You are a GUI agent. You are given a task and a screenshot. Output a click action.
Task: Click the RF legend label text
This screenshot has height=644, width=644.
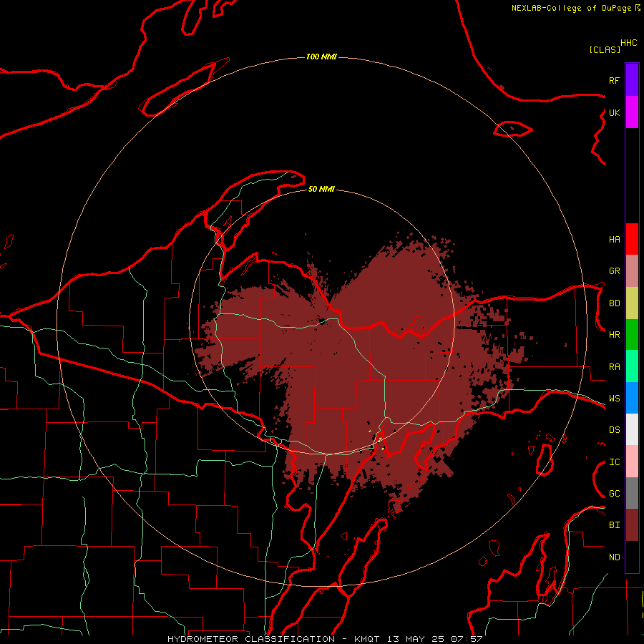pos(614,80)
